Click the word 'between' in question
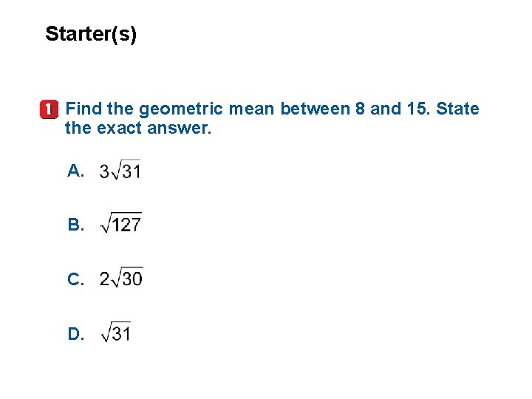532x399 pixels. point(315,109)
